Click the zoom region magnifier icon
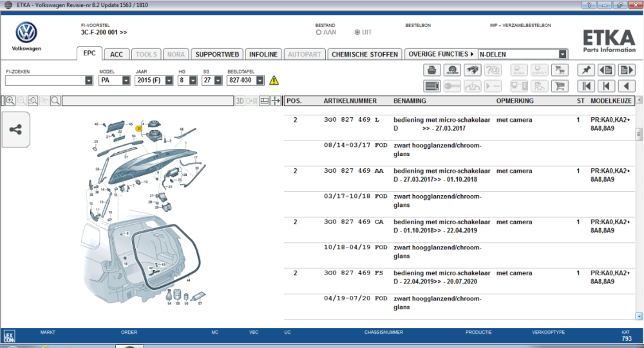The height and width of the screenshot is (348, 644). point(33,101)
